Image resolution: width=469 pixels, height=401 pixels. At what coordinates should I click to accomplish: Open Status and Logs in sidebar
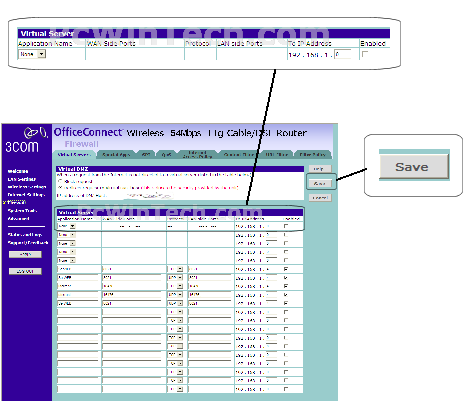coord(25,235)
